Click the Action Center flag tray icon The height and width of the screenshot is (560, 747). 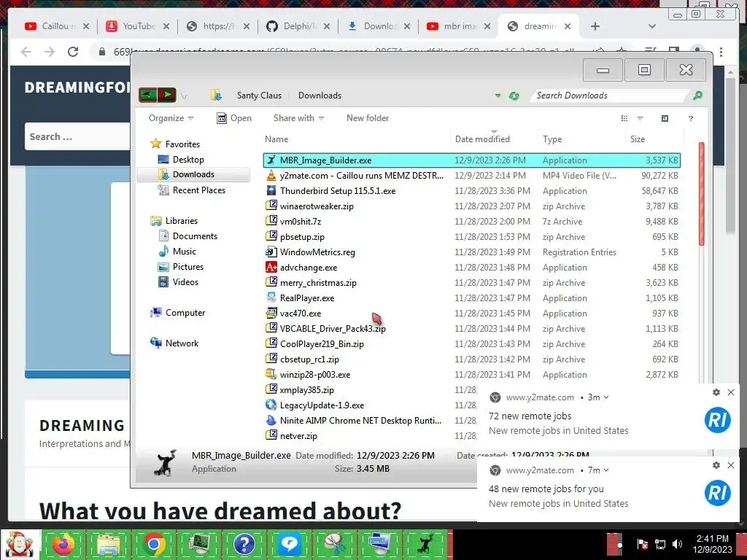click(x=642, y=544)
